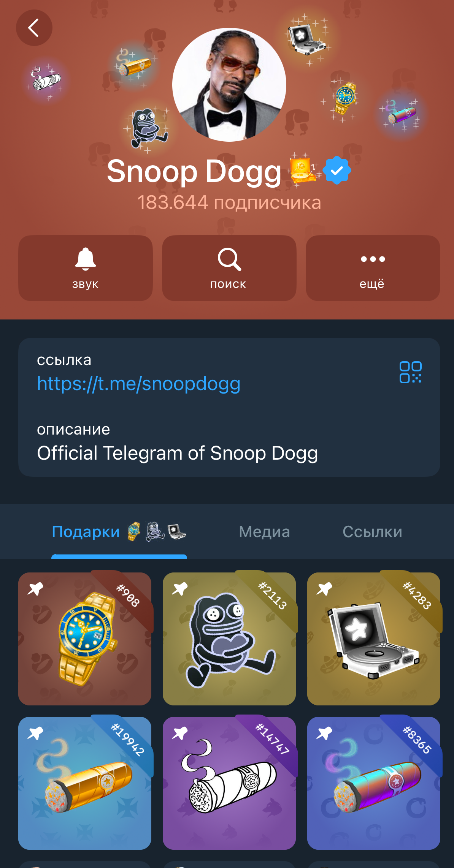Open the QR code for channel link
Screen dimensions: 454x868
click(410, 372)
